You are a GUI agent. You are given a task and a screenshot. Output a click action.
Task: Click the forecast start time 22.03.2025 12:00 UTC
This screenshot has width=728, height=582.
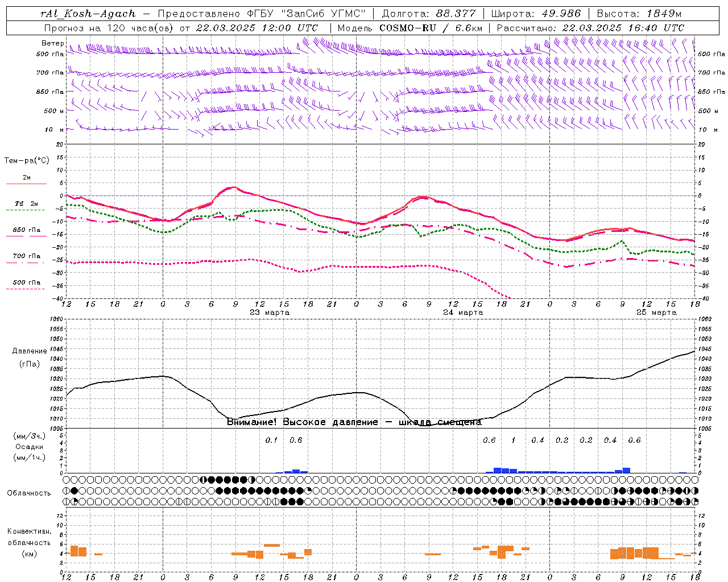coord(257,27)
